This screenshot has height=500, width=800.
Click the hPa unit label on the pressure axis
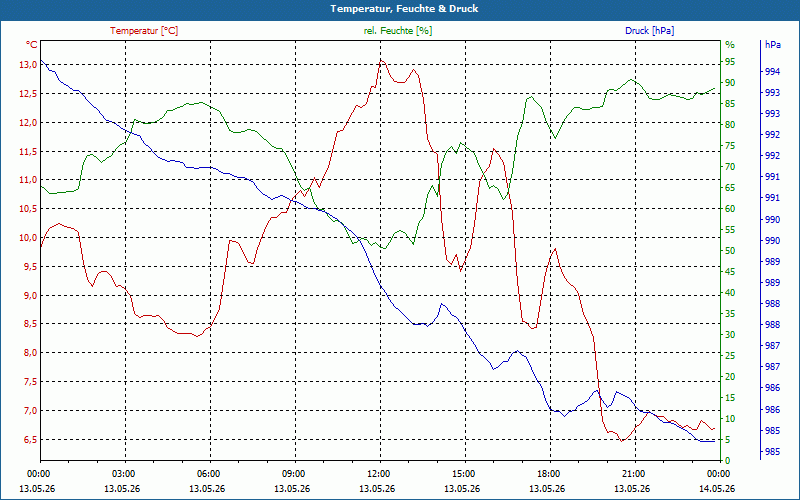coord(773,45)
